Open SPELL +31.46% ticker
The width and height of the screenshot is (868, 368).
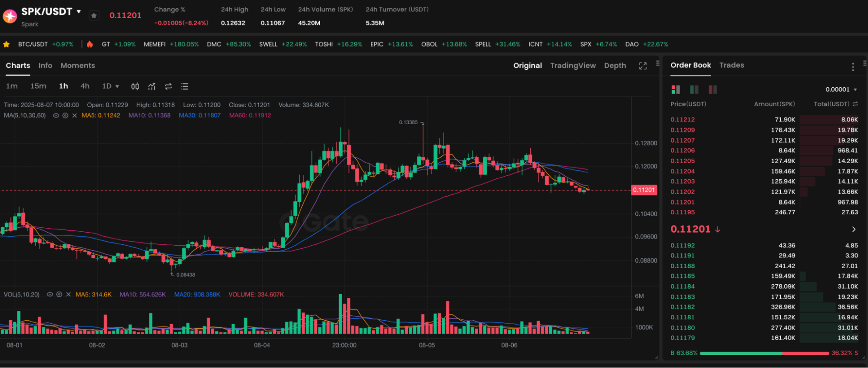(497, 44)
